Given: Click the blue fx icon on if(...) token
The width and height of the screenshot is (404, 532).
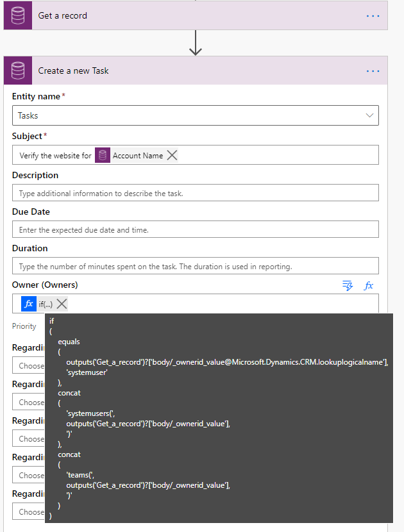Looking at the screenshot, I should 29,304.
